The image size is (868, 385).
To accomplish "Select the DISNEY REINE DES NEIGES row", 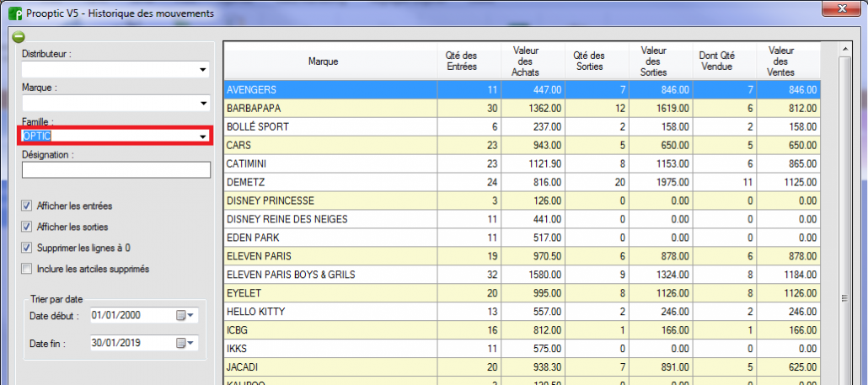I will tap(522, 219).
